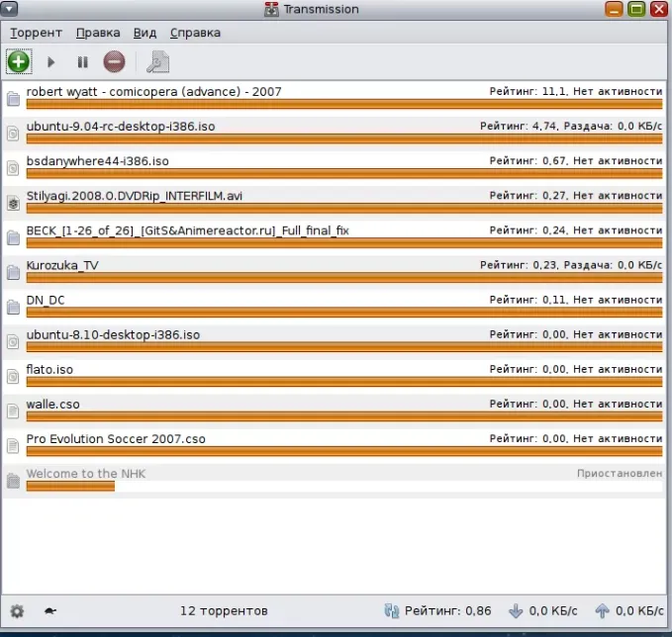The height and width of the screenshot is (637, 672).
Task: Click file icon of Pro Evolution Soccer torrent
Action: 13,445
